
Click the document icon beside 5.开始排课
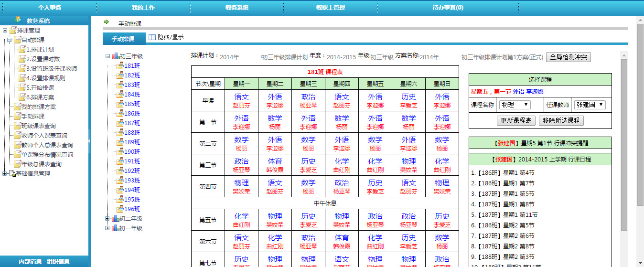pyautogui.click(x=22, y=88)
